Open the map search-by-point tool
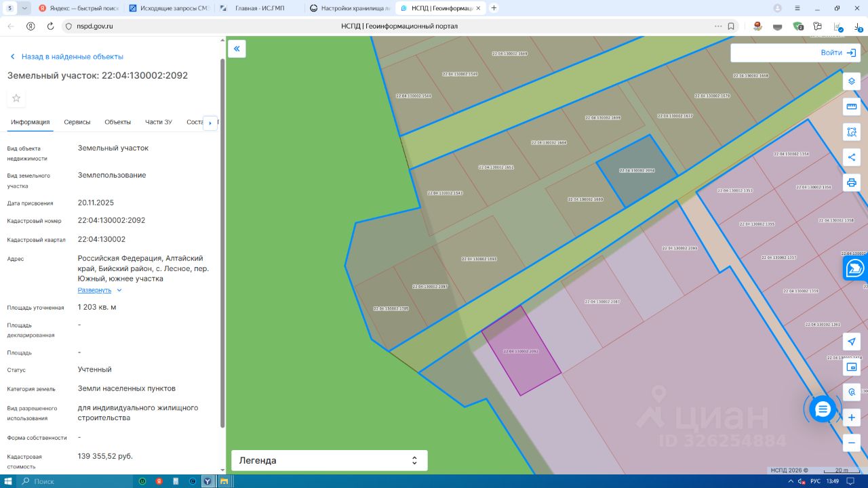 tap(852, 392)
